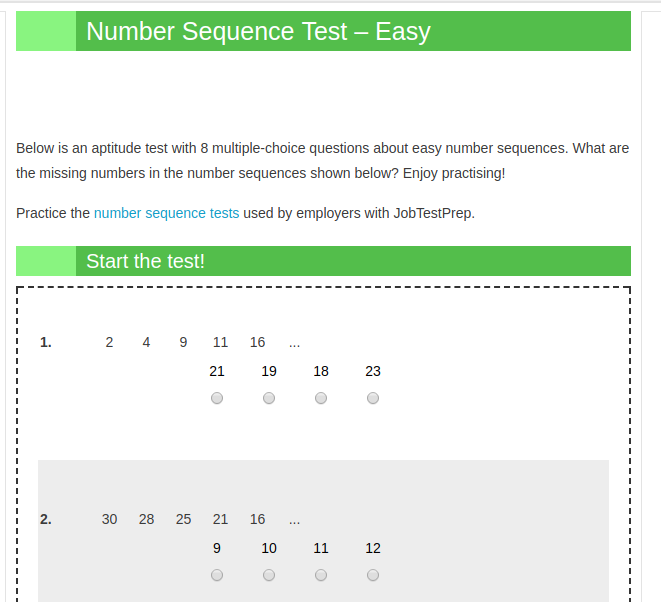Click the answer label '12' in question 2
Image resolution: width=661 pixels, height=602 pixels.
pos(373,548)
